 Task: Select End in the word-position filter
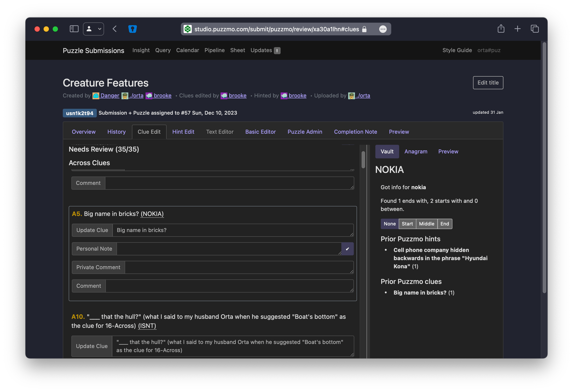pos(444,224)
